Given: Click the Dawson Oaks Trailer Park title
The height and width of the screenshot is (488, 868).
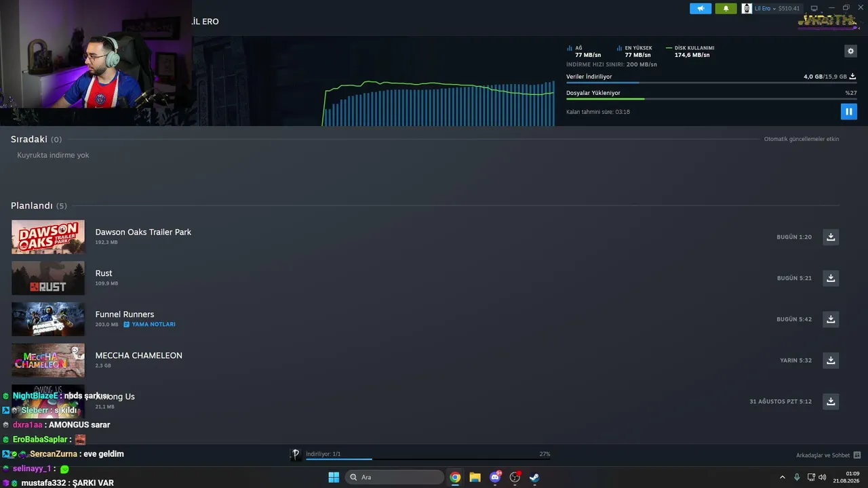Looking at the screenshot, I should [x=143, y=232].
